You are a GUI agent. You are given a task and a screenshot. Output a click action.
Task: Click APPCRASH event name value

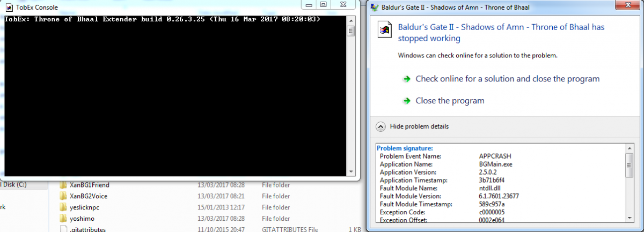click(495, 156)
